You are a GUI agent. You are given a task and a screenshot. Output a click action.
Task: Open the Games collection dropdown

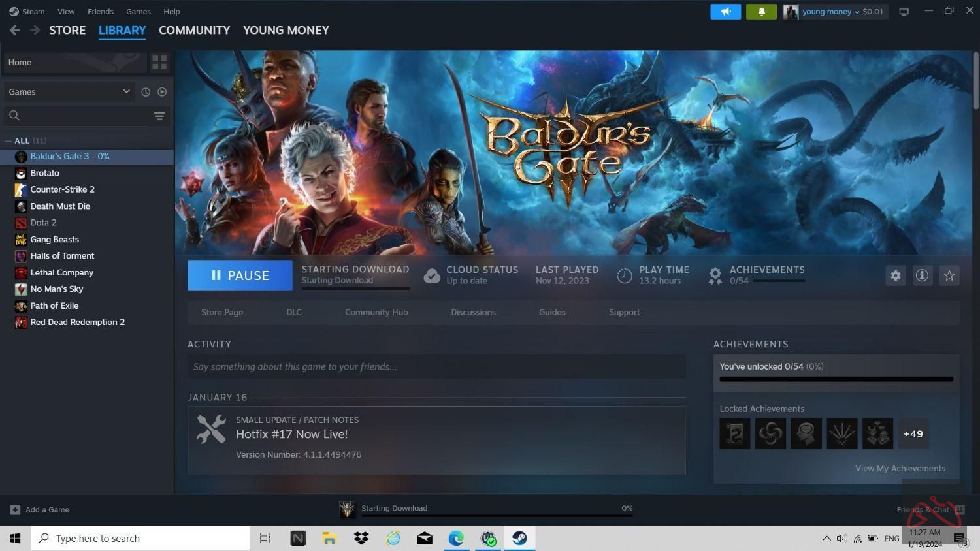[69, 91]
